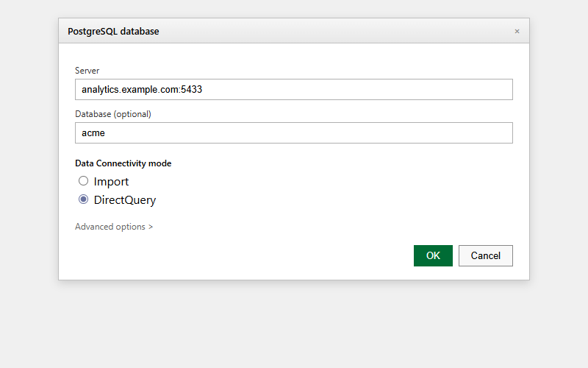The width and height of the screenshot is (588, 368).
Task: Click the Server label text
Action: coord(87,71)
